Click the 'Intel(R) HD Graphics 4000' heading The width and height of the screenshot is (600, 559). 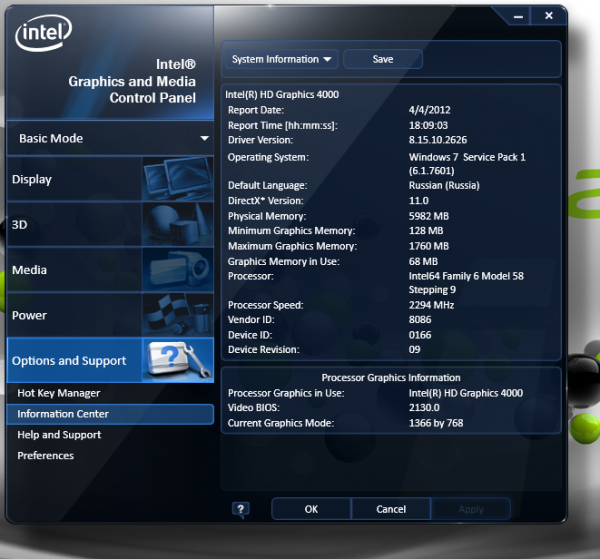(282, 95)
